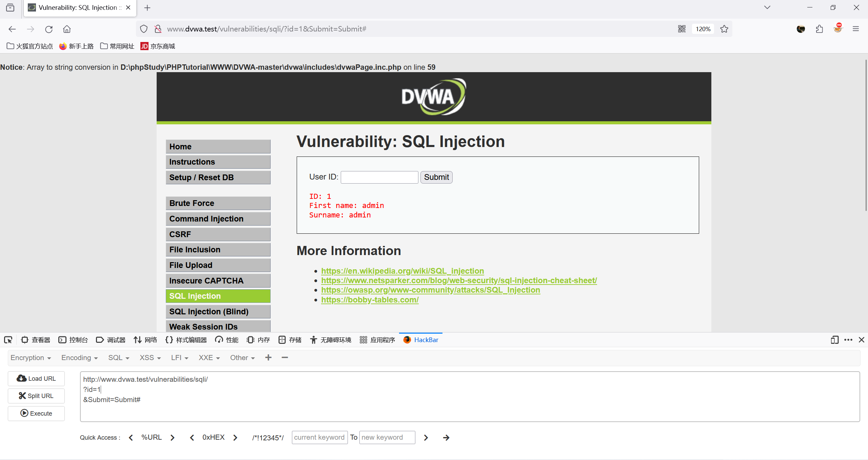This screenshot has height=460, width=868.
Task: Switch to the 应用程序 application tab
Action: (x=377, y=340)
